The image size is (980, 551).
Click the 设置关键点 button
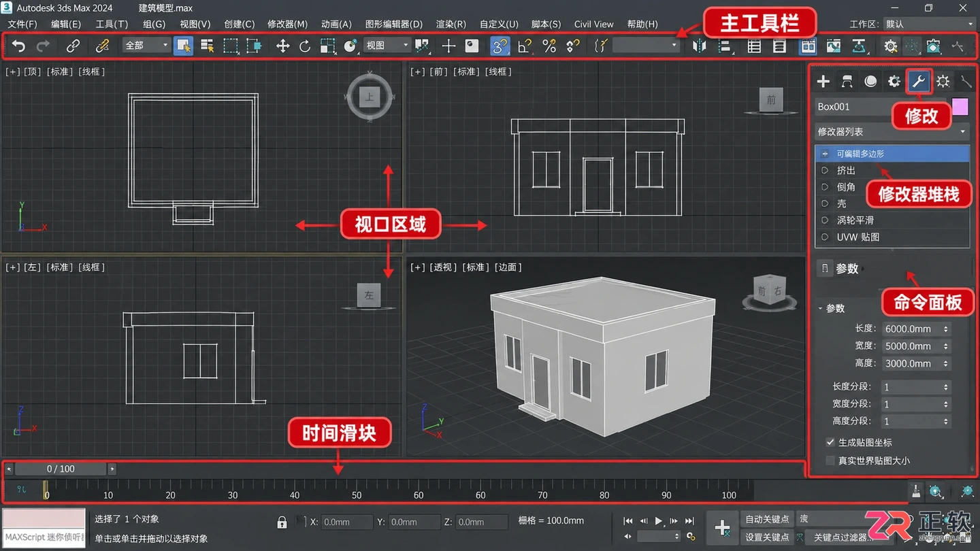[767, 537]
